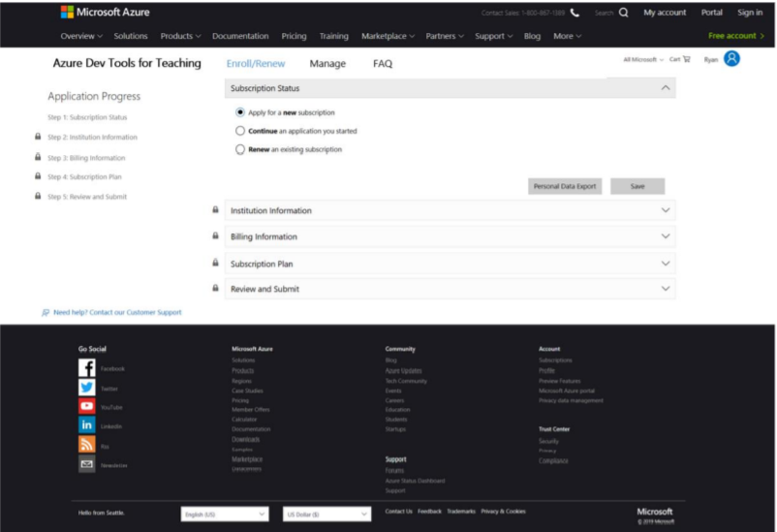Open the Facebook social icon
Viewport: 777px width, 532px height.
pos(87,368)
